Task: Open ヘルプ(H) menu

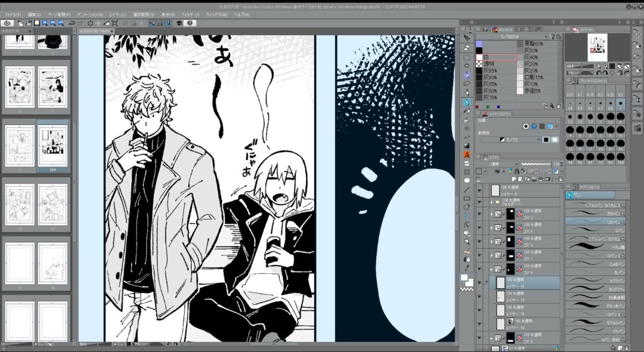Action: pos(241,15)
